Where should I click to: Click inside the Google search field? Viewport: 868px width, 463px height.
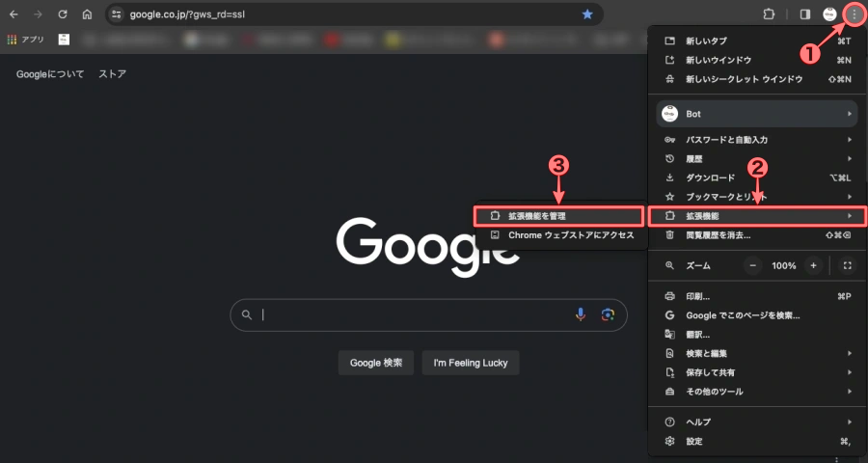click(428, 315)
